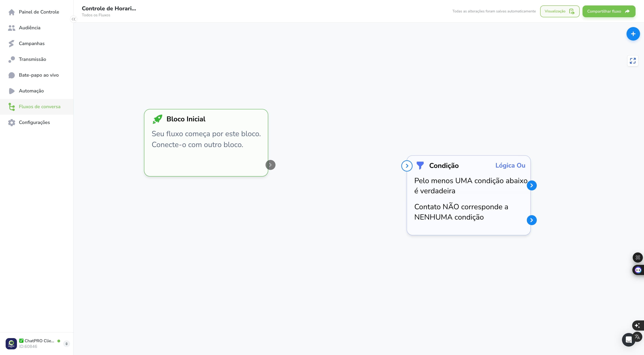Click 'Seu fluxo começa por este bloco' text
This screenshot has width=644, height=355.
click(206, 134)
